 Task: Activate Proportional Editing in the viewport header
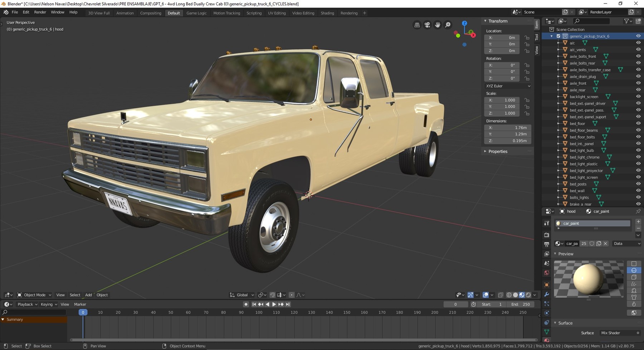tap(292, 295)
